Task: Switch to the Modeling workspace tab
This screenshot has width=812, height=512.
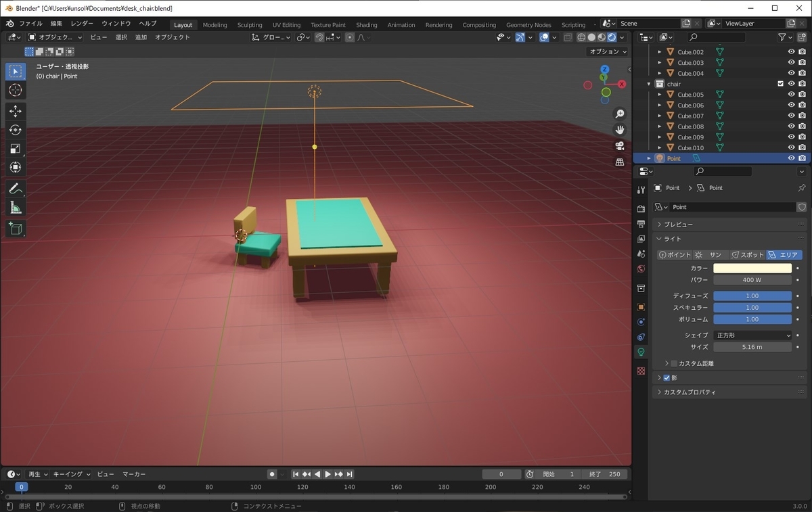Action: (215, 25)
